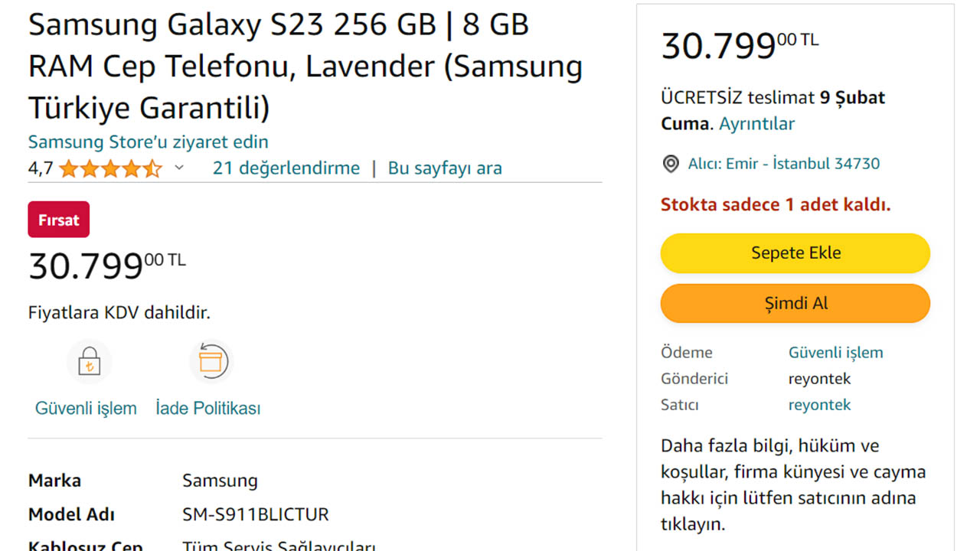Click Bu sayfayı ara to search this page
The width and height of the screenshot is (980, 551).
(x=444, y=167)
